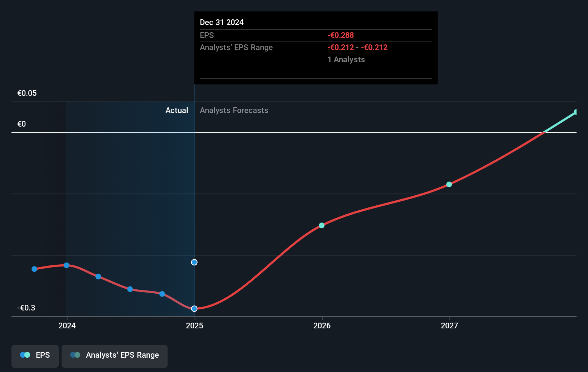
Task: Select the teal forecast point at 2026
Action: pos(321,225)
